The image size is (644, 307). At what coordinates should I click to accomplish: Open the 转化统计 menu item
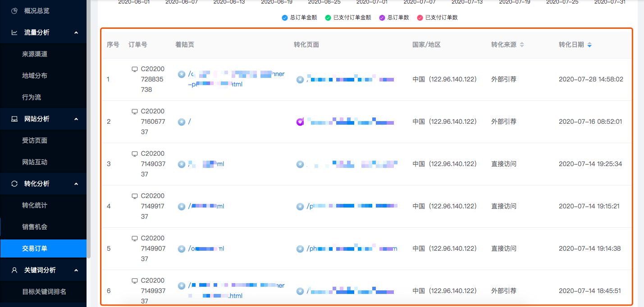point(35,205)
